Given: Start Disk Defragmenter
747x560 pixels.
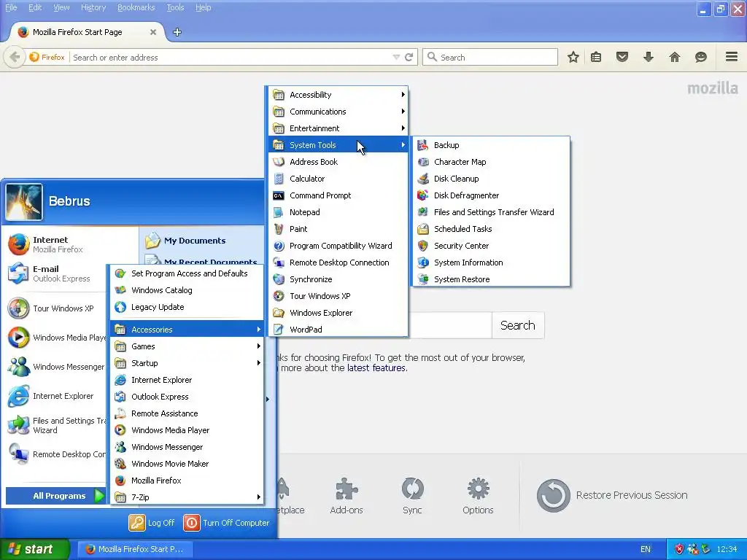Looking at the screenshot, I should tap(491, 195).
